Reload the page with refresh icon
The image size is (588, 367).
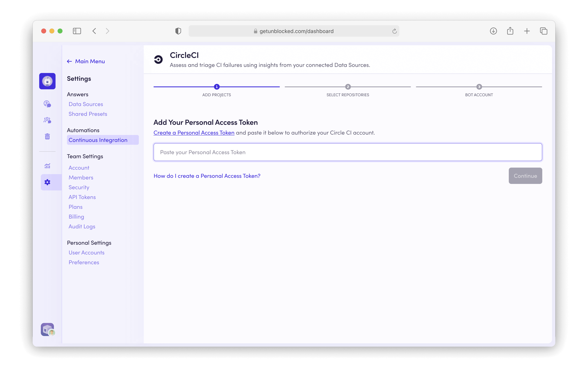point(394,31)
